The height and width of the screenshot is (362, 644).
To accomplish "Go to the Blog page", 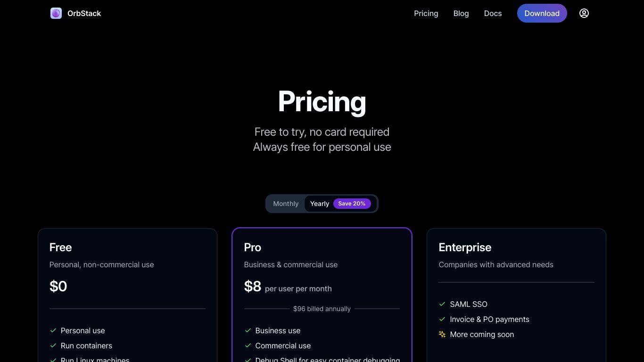I will [x=461, y=13].
